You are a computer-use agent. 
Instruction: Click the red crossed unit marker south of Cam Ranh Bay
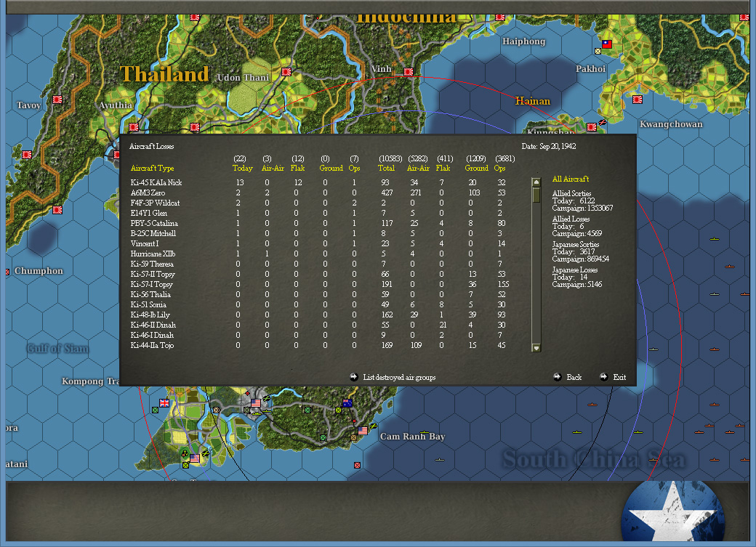coord(357,465)
